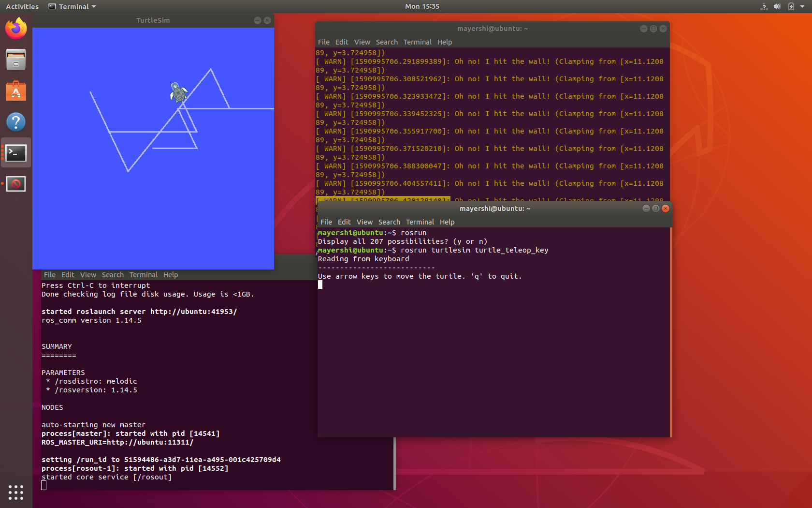
Task: Open File menu in WARN terminal
Action: [x=324, y=42]
